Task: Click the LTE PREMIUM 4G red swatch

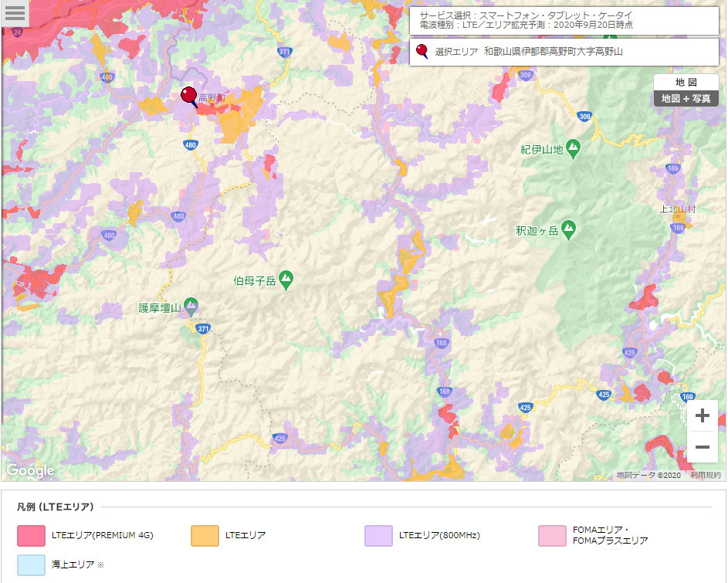Action: point(31,535)
